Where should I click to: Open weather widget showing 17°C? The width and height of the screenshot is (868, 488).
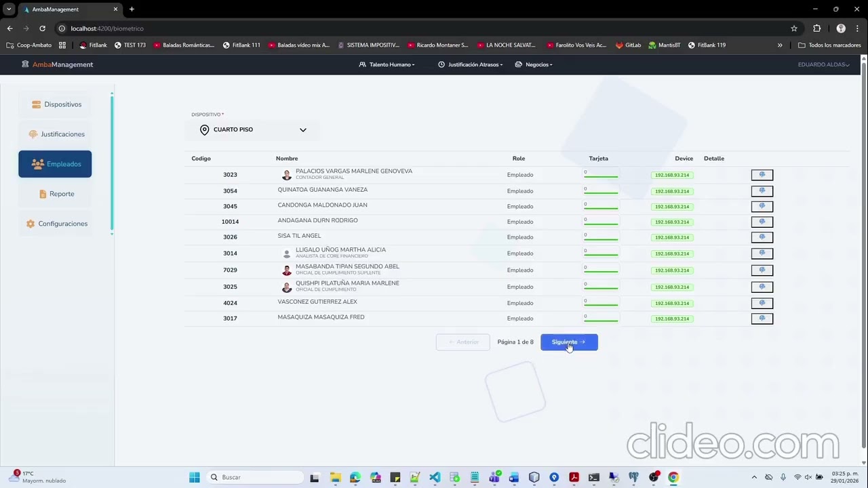pyautogui.click(x=37, y=477)
